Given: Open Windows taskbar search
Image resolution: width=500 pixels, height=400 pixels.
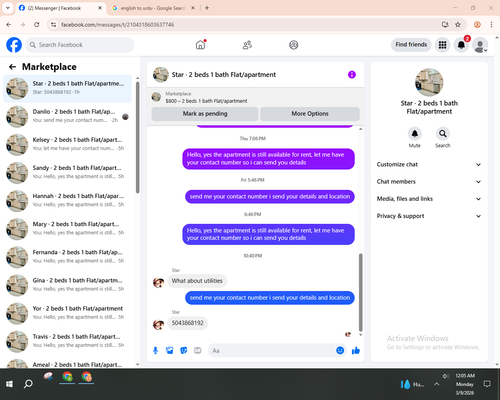Looking at the screenshot, I should 28,384.
